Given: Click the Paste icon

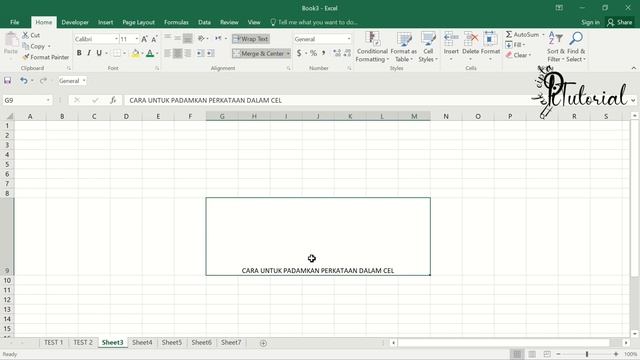Looking at the screenshot, I should coord(11,40).
